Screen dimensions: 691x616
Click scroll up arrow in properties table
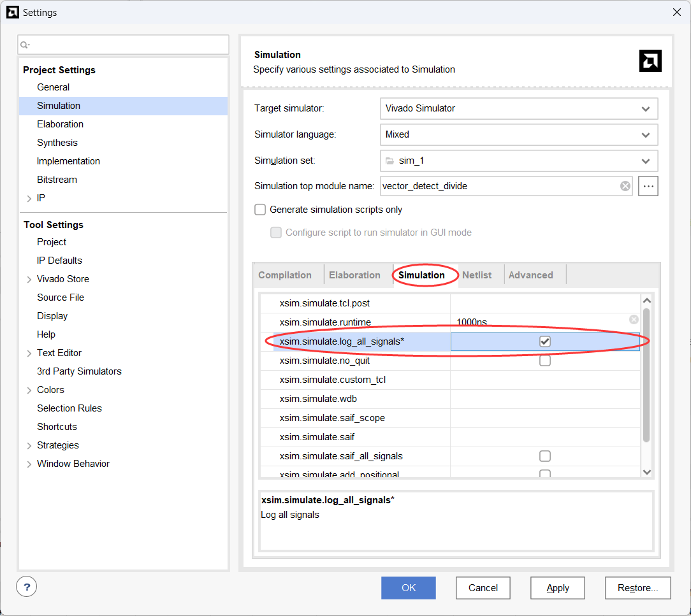tap(647, 301)
